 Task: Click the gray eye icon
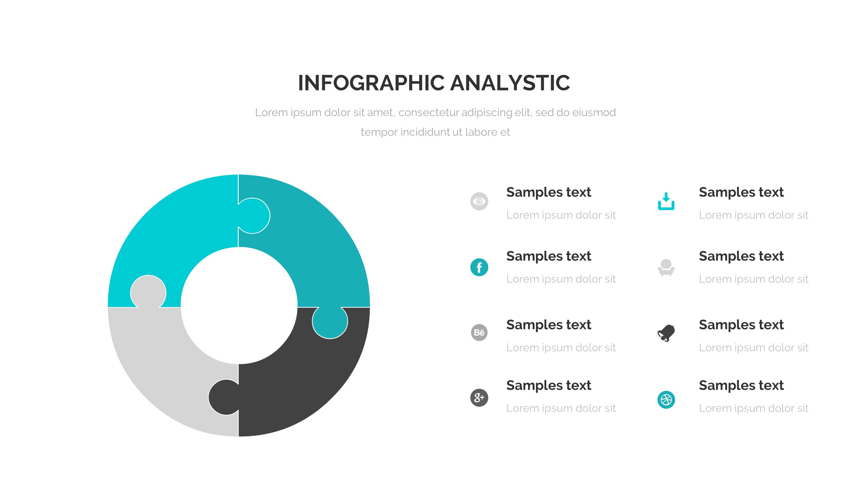[x=479, y=202]
